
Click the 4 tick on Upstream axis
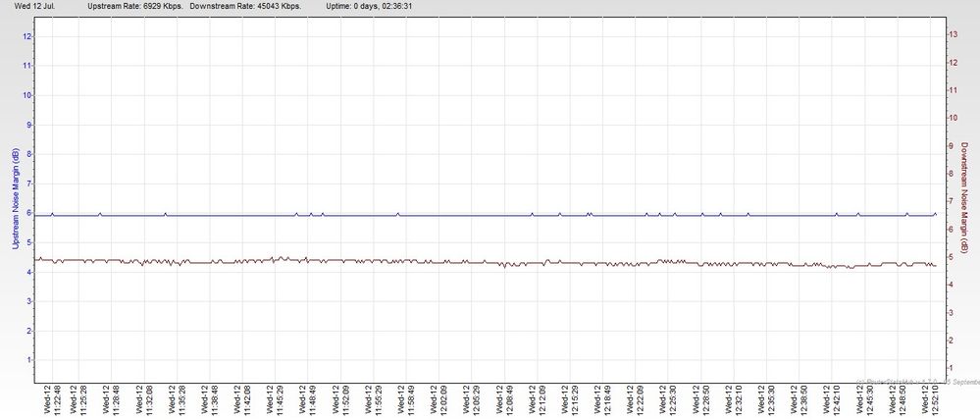pyautogui.click(x=28, y=273)
